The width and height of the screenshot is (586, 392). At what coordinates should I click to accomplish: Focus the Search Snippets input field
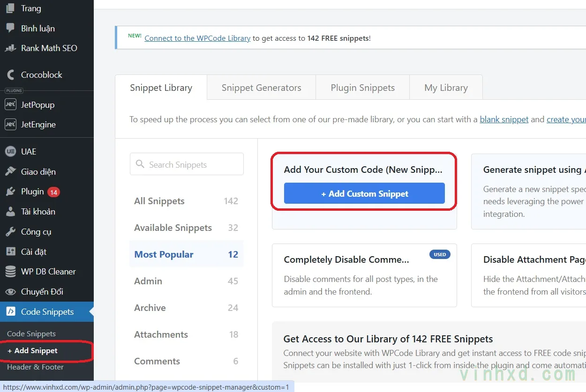[187, 164]
